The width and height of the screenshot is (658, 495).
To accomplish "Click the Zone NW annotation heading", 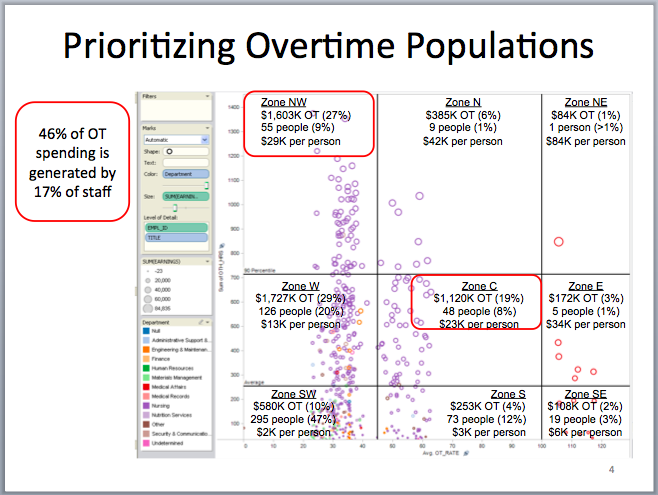I will (284, 102).
